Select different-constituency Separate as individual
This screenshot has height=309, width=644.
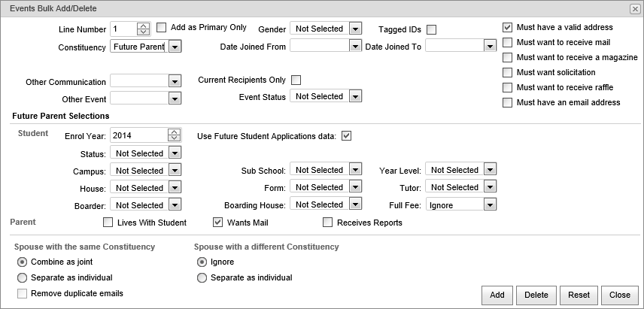pos(202,278)
